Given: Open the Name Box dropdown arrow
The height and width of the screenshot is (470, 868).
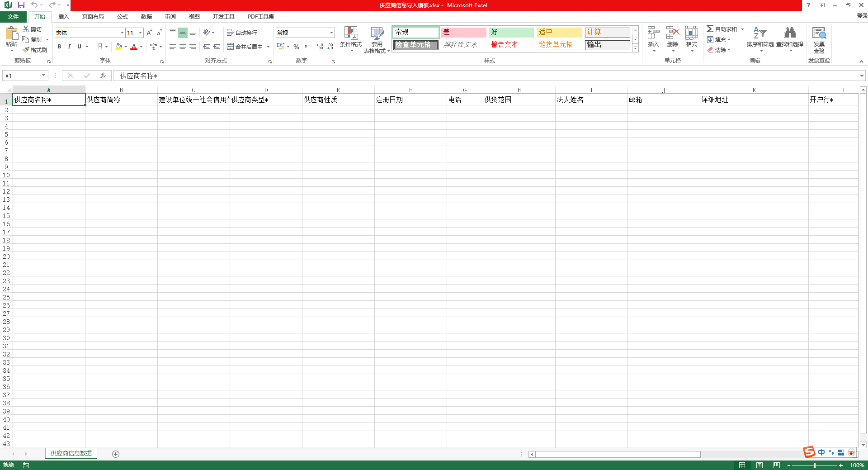Looking at the screenshot, I should pos(43,76).
